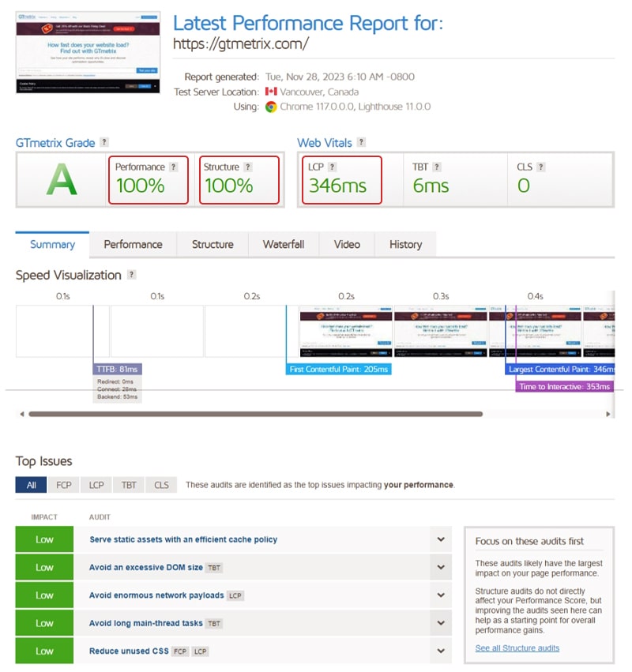Expand the efficient cache policy audit
The image size is (632, 672).
(x=441, y=539)
